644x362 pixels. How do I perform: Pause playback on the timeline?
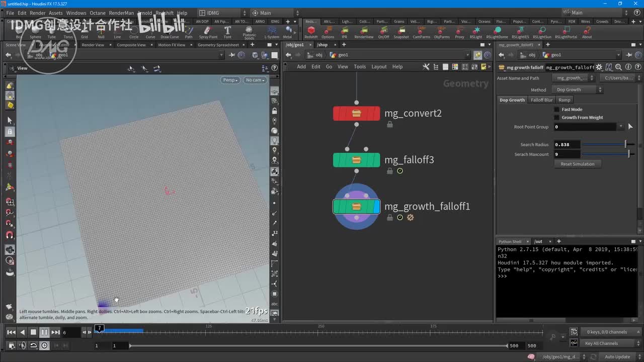44,332
